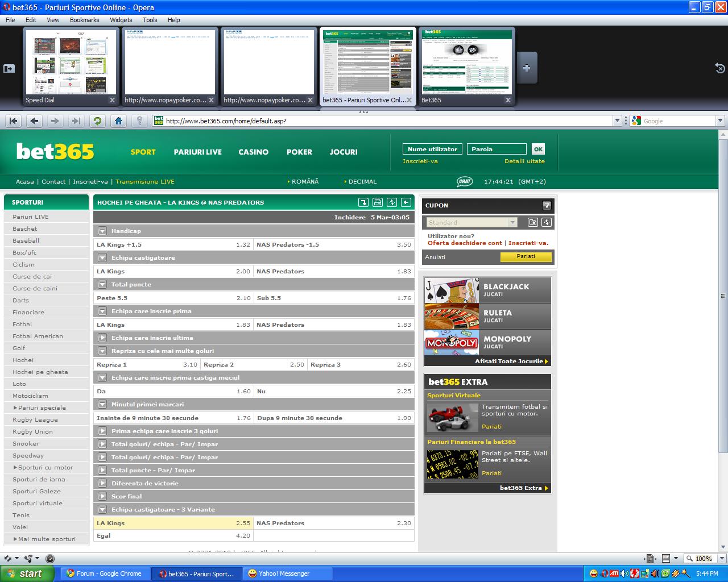The image size is (728, 582).
Task: Click the back arrow icon in event header
Action: point(406,202)
